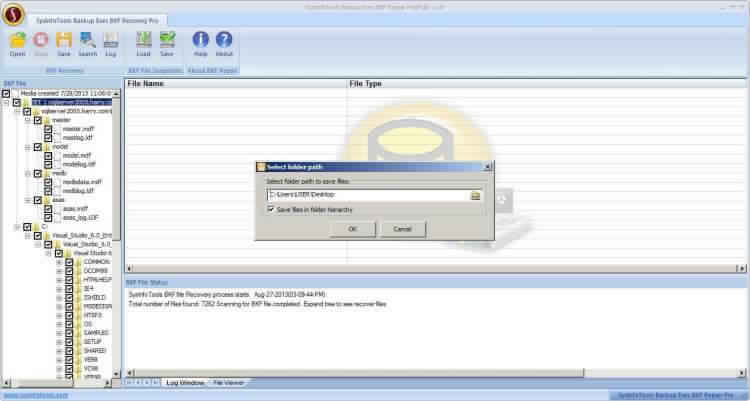The height and width of the screenshot is (401, 750).
Task: Click the tree panel scroll up arrow
Action: [x=116, y=94]
